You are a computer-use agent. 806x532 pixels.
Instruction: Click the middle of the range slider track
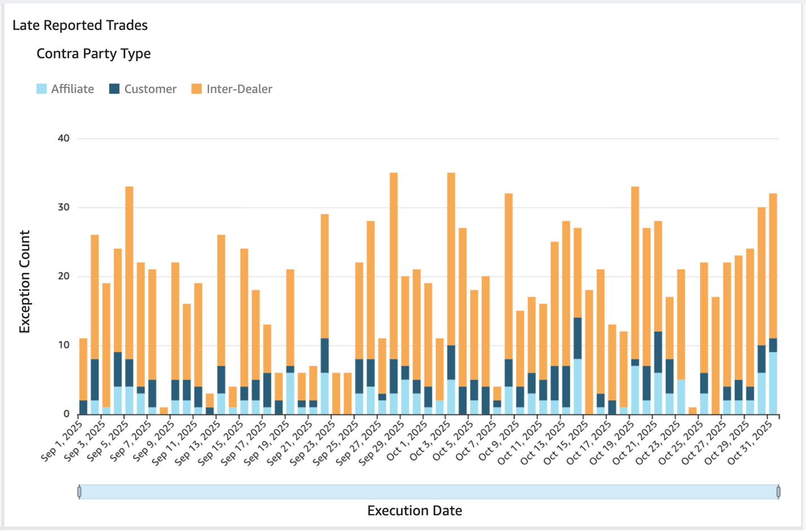[x=428, y=492]
